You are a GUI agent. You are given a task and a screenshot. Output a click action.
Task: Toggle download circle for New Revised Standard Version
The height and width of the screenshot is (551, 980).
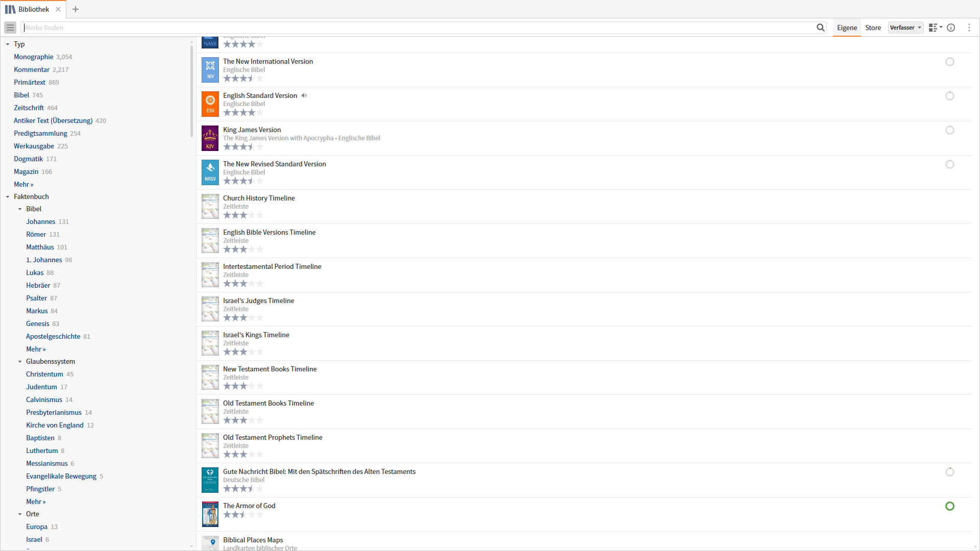coord(950,164)
